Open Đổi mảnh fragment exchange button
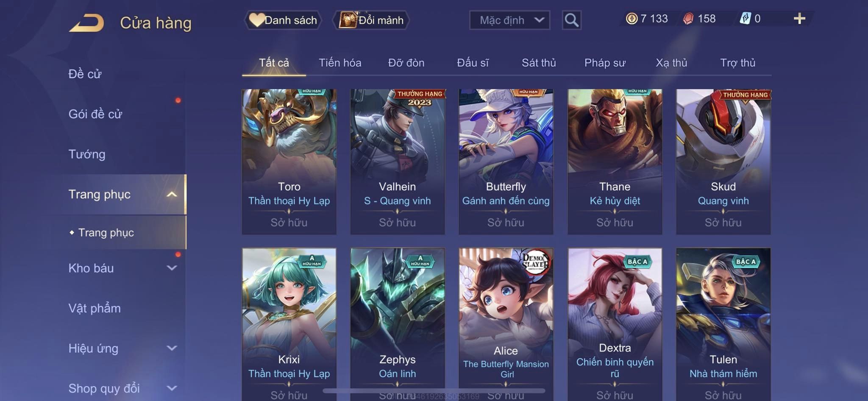The width and height of the screenshot is (868, 401). point(371,20)
